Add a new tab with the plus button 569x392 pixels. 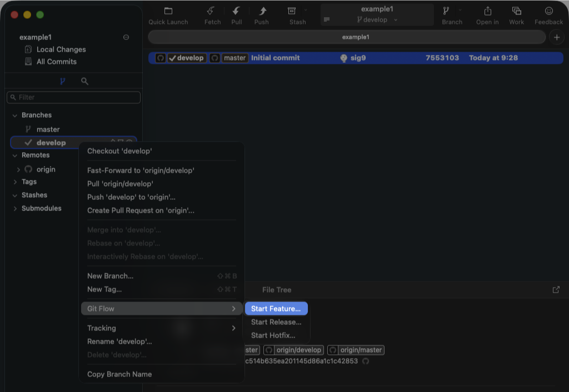tap(556, 37)
